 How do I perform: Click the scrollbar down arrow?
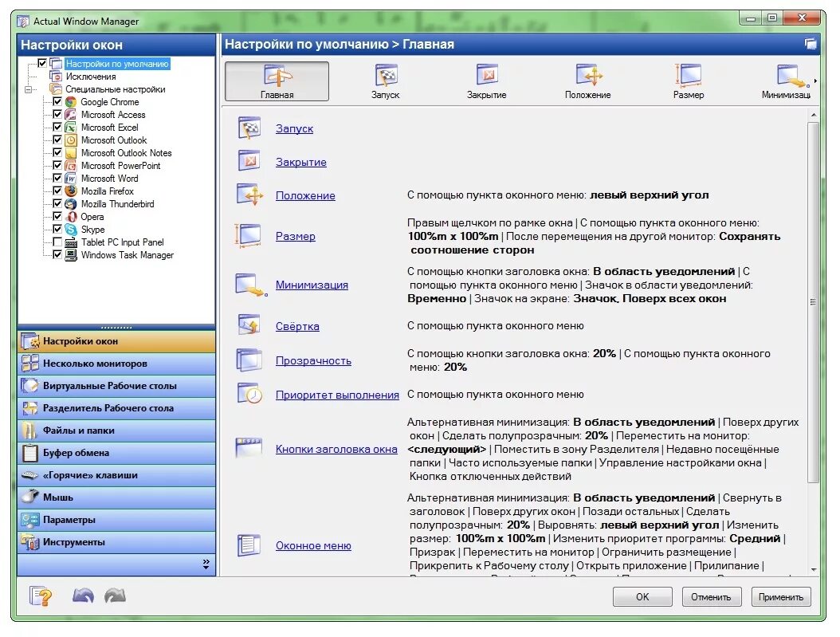(x=814, y=569)
